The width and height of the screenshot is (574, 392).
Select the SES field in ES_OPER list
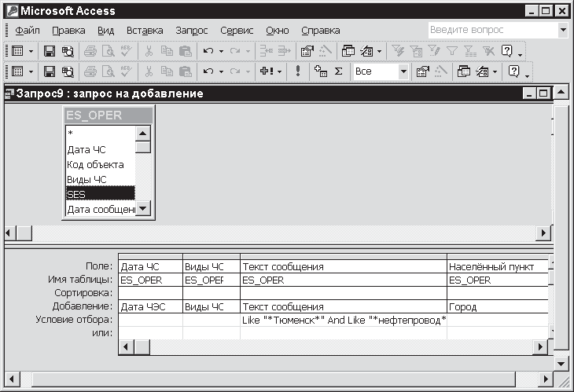coord(100,194)
